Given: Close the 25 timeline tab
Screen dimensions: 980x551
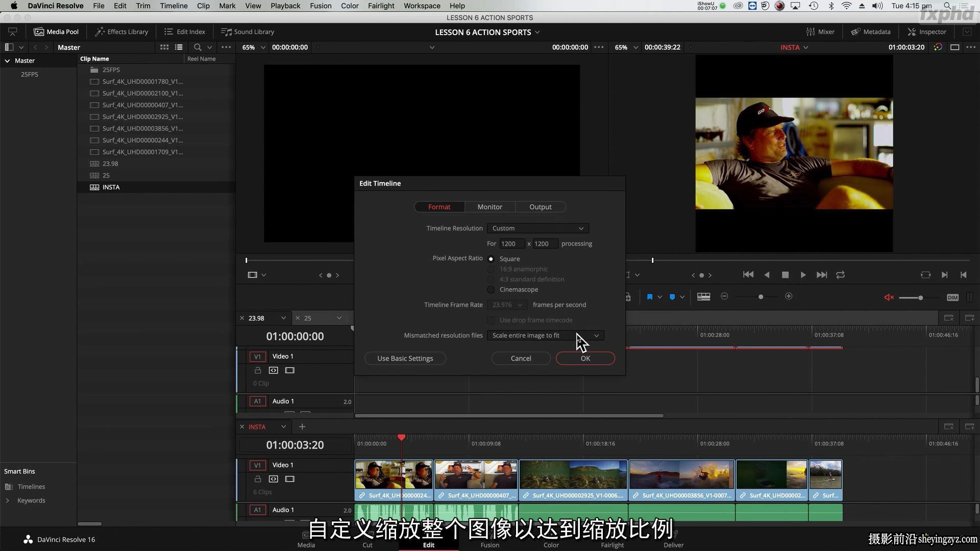Looking at the screenshot, I should pyautogui.click(x=298, y=318).
